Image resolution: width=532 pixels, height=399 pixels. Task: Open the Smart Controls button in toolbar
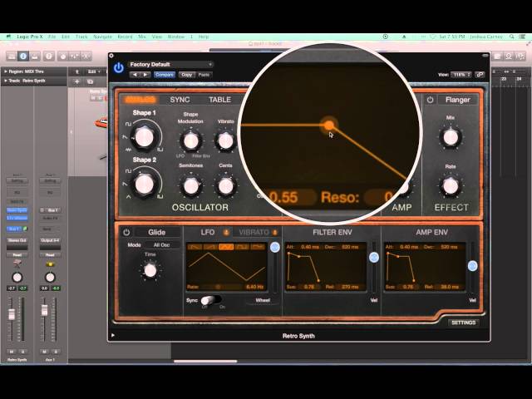63,56
